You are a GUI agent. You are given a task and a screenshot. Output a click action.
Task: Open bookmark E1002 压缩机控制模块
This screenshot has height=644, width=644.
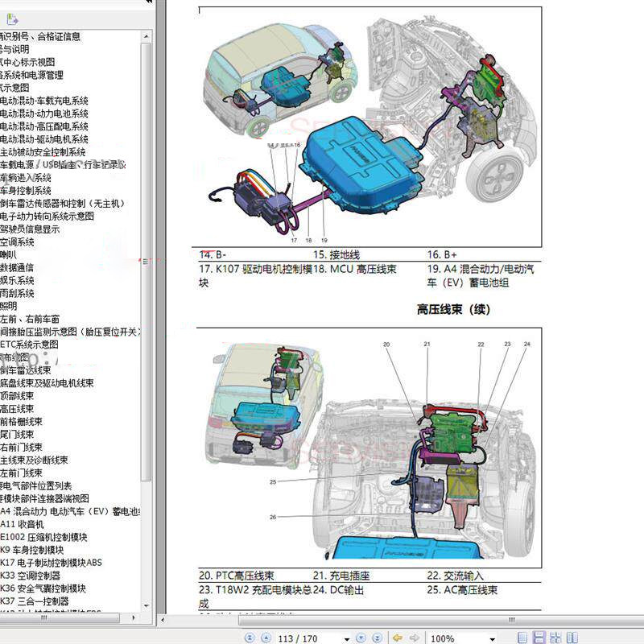tap(43, 537)
